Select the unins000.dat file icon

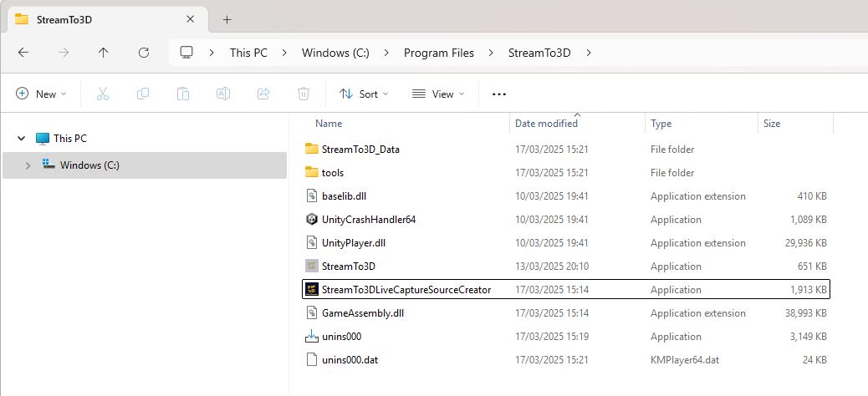tap(312, 359)
